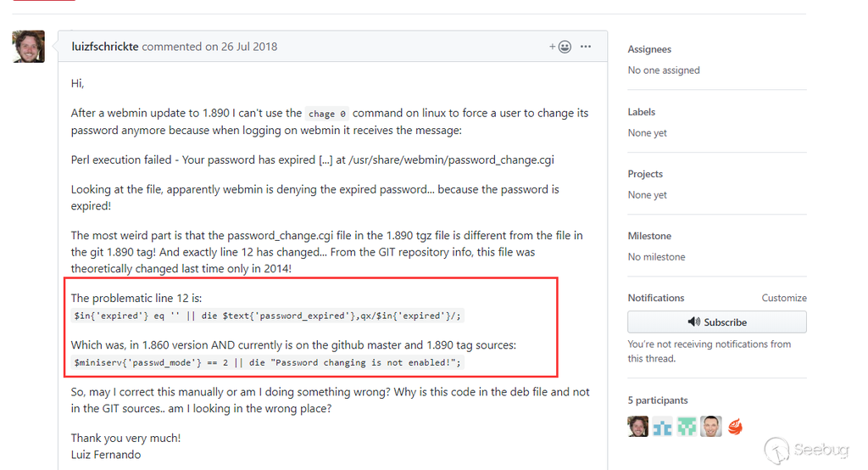Click the Assignees section heading
This screenshot has width=868, height=470.
[649, 49]
